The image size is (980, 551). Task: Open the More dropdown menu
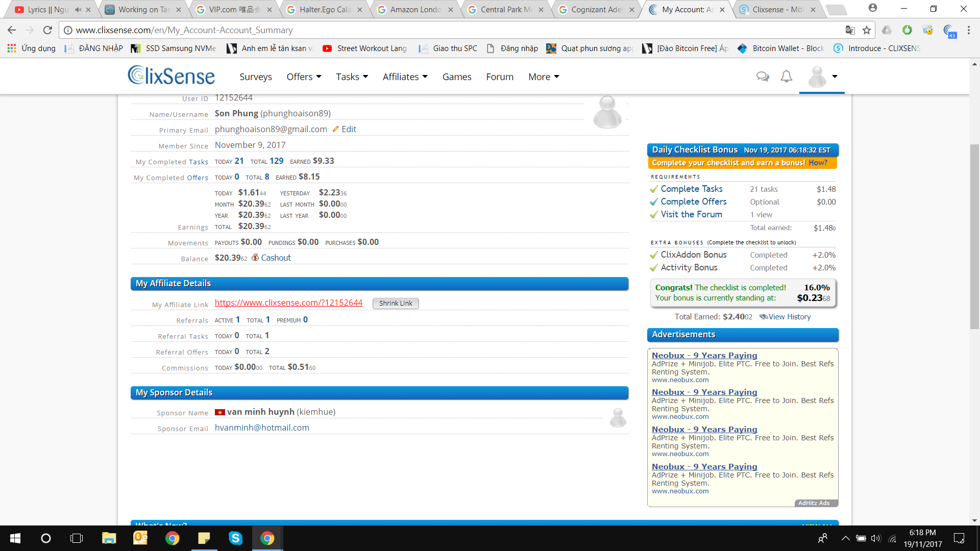(x=544, y=77)
